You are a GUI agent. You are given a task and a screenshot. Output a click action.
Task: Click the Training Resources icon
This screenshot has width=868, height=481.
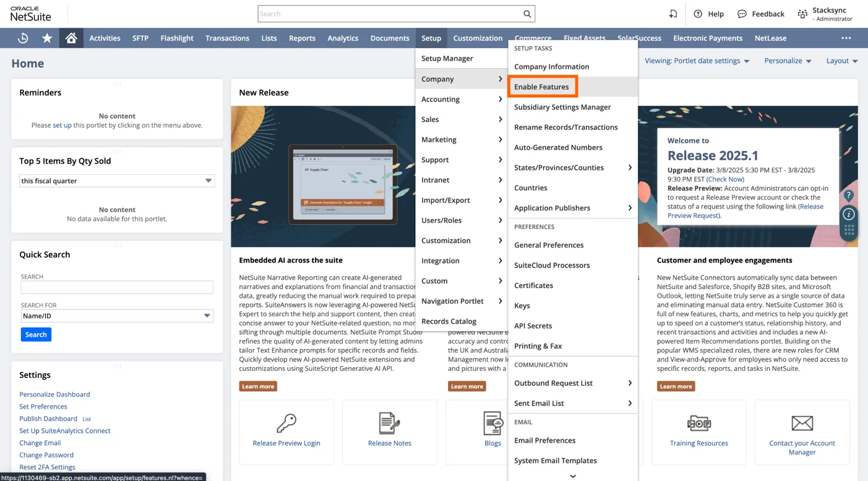(699, 423)
